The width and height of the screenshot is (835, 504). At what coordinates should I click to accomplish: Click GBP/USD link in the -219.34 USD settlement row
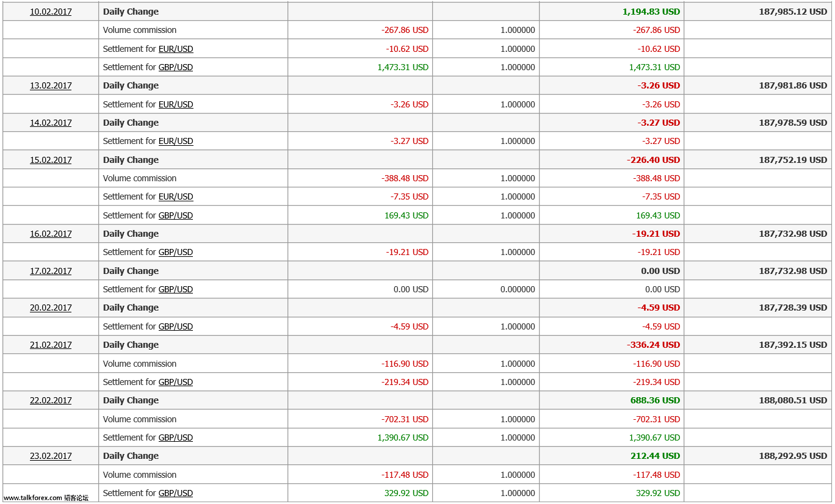(176, 382)
